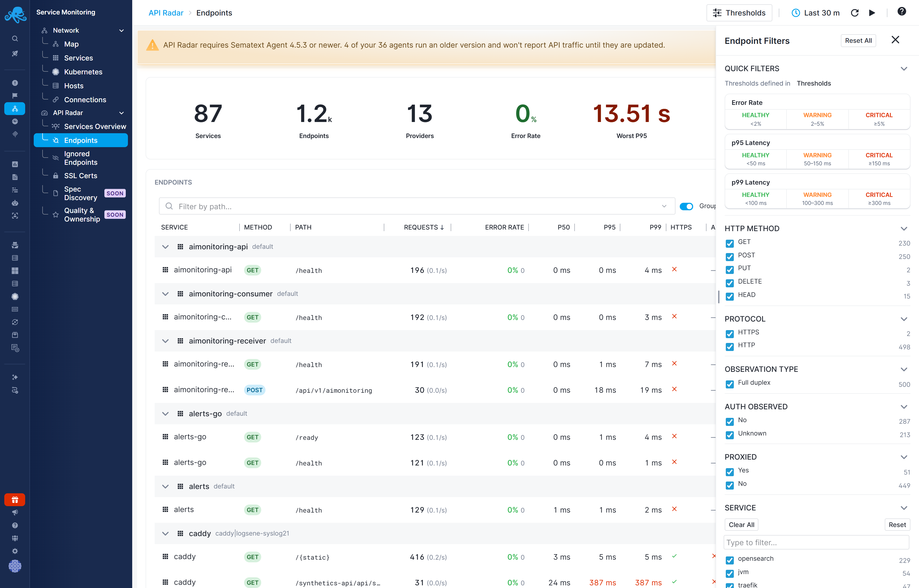This screenshot has height=588, width=919.
Task: Start live tail with the play icon
Action: click(872, 13)
